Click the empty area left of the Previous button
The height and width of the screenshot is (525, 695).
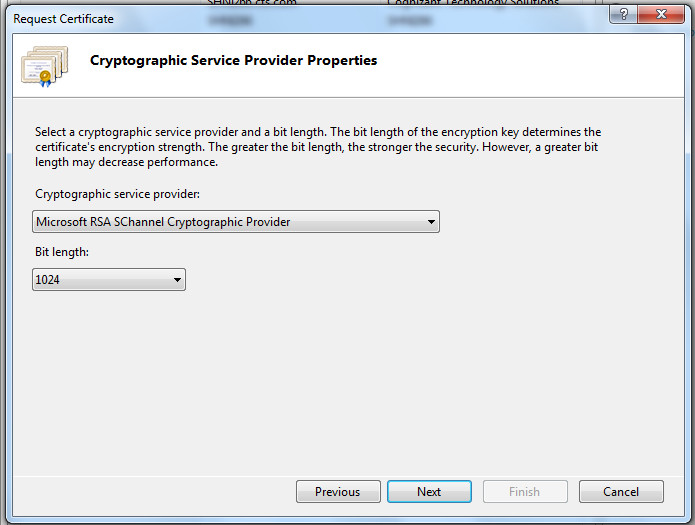coord(150,491)
